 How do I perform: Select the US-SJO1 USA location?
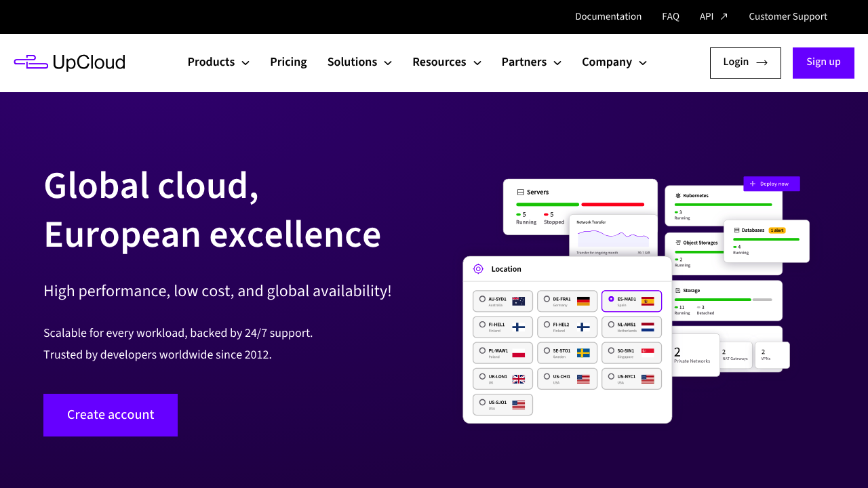click(x=502, y=404)
